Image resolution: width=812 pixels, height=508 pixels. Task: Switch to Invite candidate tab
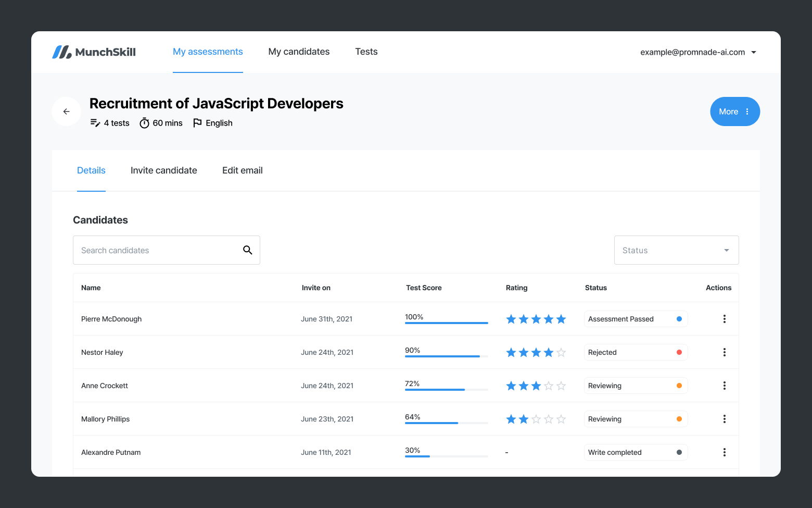point(164,170)
